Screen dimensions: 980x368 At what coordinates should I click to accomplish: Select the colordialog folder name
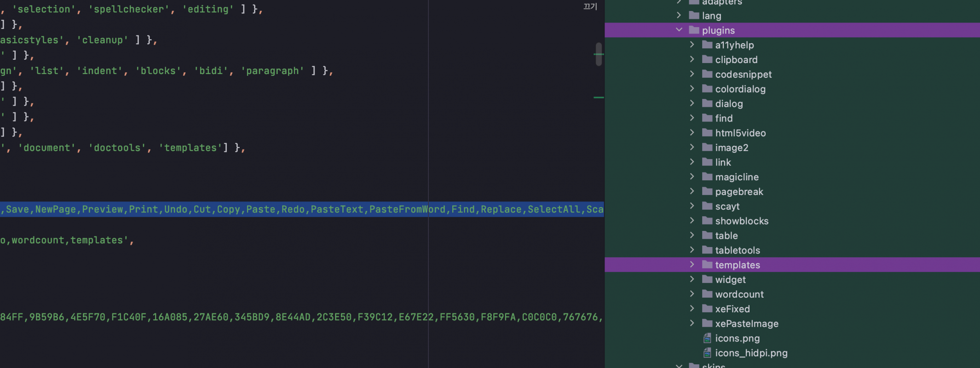(740, 89)
